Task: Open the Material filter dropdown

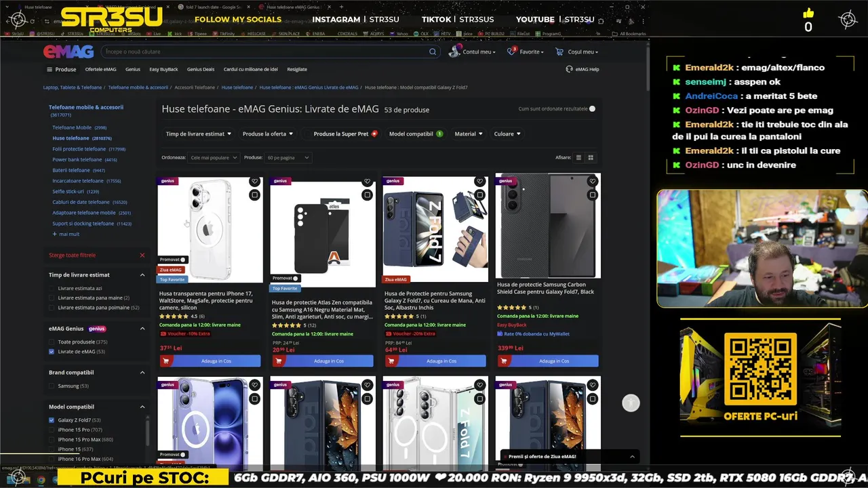Action: [469, 134]
